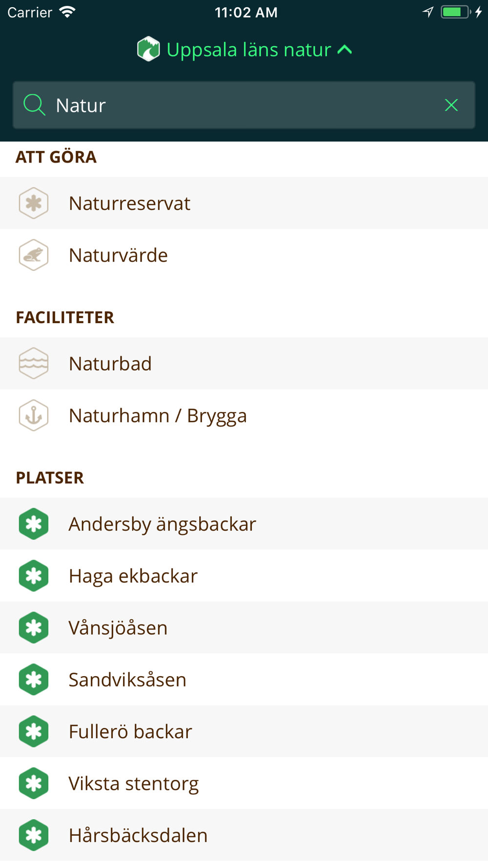
Task: Tap the Naturreservat asterisk hexagon icon
Action: coord(34,203)
